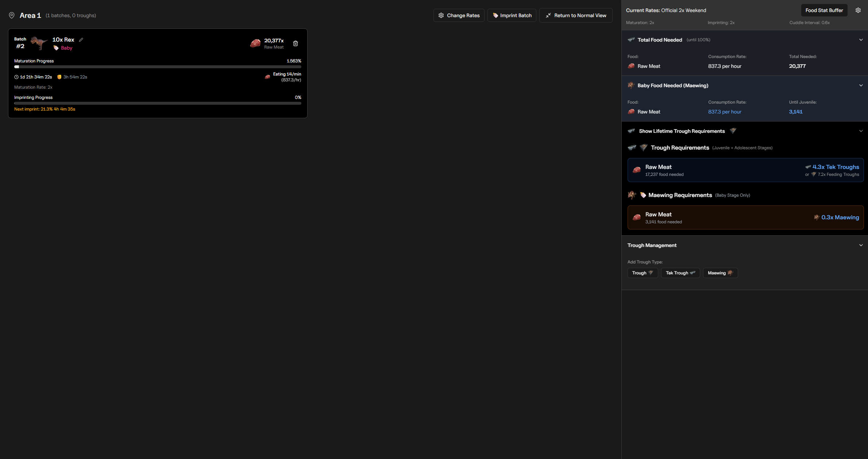The image size is (868, 459).
Task: Open Change Rates settings
Action: point(459,15)
